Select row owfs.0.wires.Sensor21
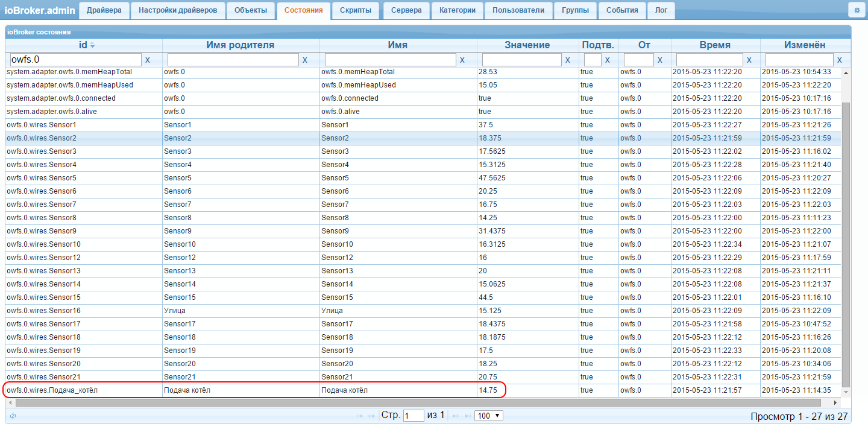868x441 pixels. [423, 377]
